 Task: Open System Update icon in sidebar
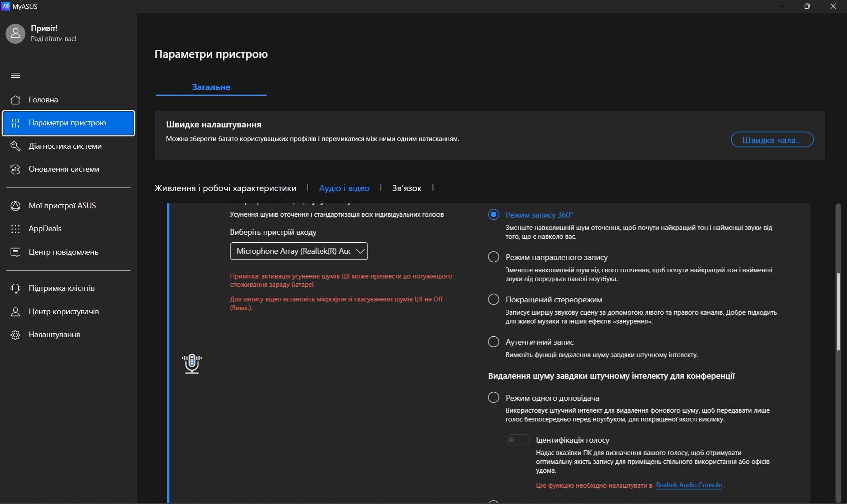[15, 169]
